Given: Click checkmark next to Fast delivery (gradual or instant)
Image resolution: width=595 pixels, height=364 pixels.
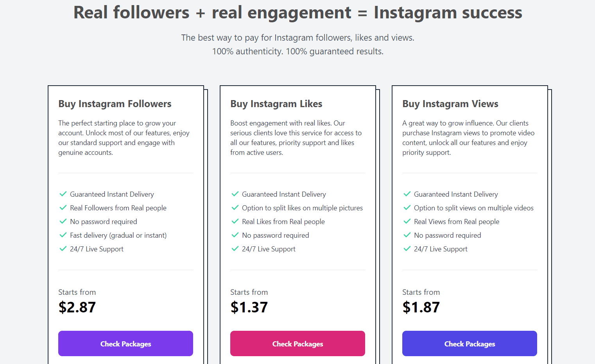Looking at the screenshot, I should pyautogui.click(x=63, y=235).
